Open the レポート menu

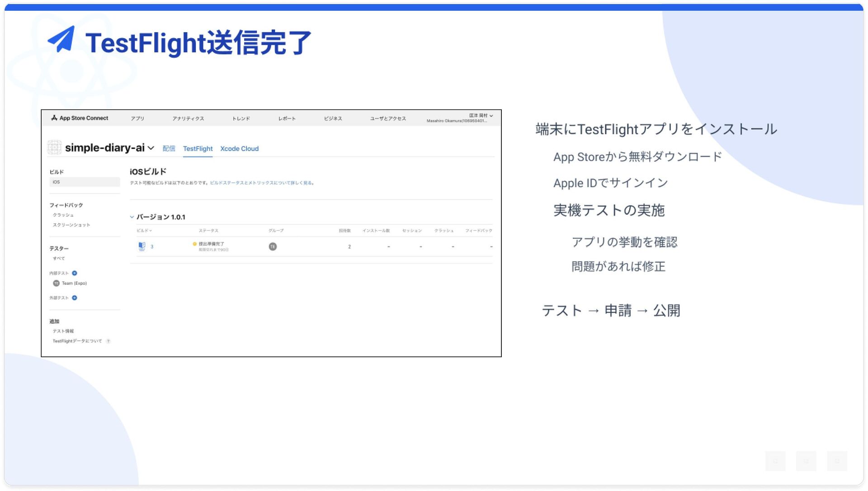287,118
